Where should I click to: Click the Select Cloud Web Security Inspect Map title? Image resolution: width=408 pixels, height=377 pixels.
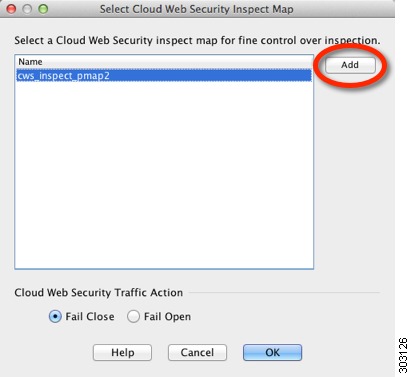(x=197, y=9)
